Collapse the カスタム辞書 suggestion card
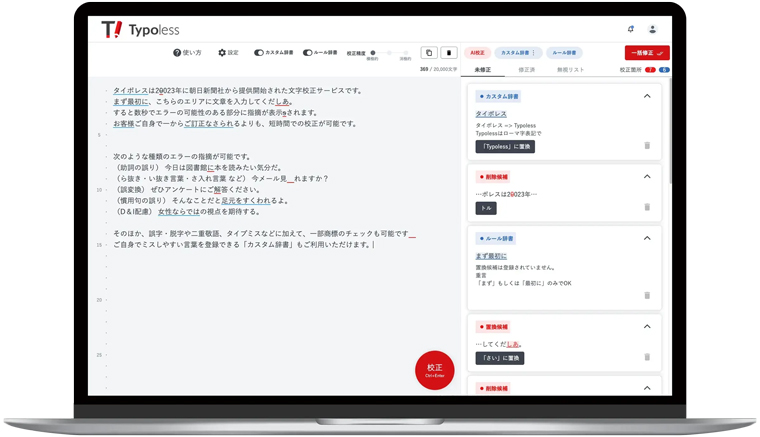 coord(647,96)
